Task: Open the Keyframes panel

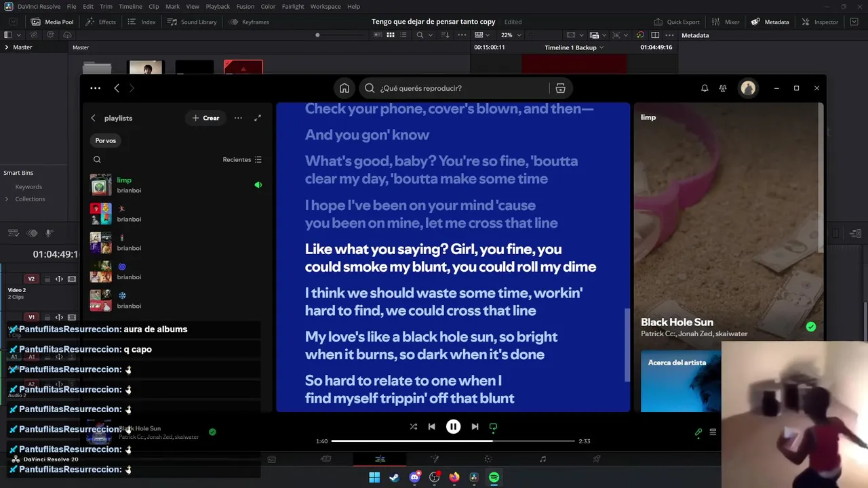Action: click(x=249, y=22)
